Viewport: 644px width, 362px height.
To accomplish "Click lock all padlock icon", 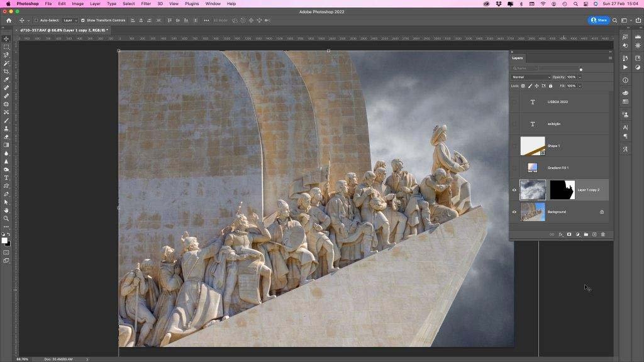I will point(551,85).
